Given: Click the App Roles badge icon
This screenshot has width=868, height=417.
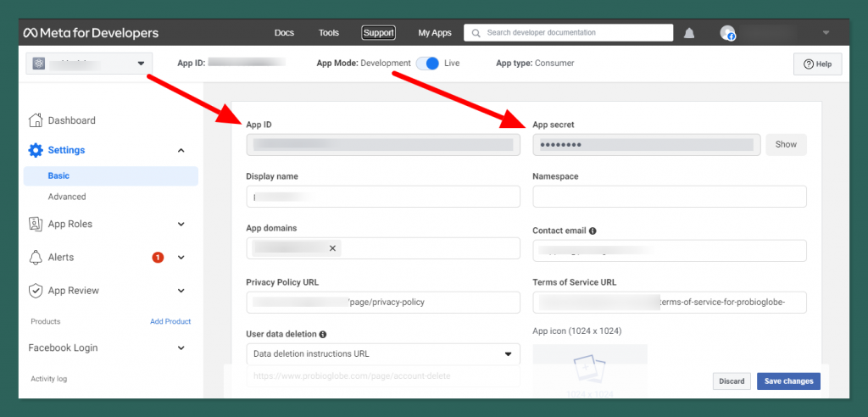Looking at the screenshot, I should click(x=36, y=224).
